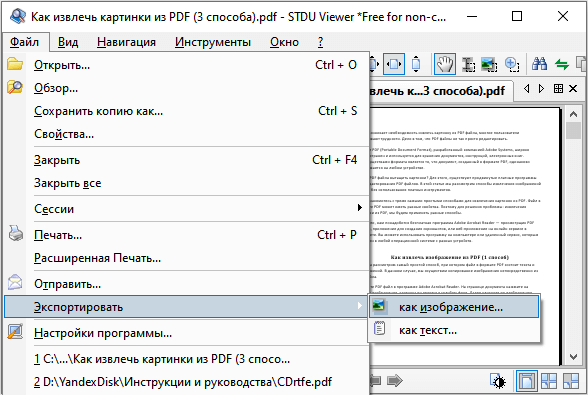Viewport: 588px width, 395px height.
Task: Open search with binoculars icon
Action: point(539,65)
